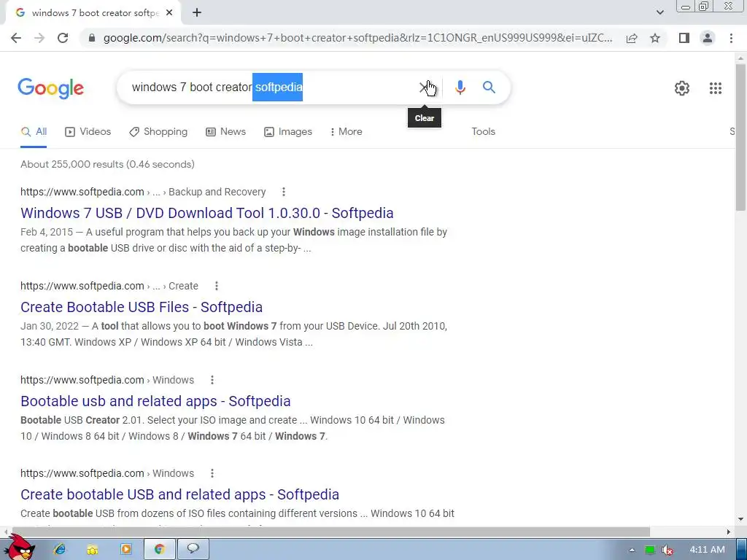Viewport: 747px width, 560px height.
Task: Open three-dot options for Bootable usb result
Action: click(212, 380)
